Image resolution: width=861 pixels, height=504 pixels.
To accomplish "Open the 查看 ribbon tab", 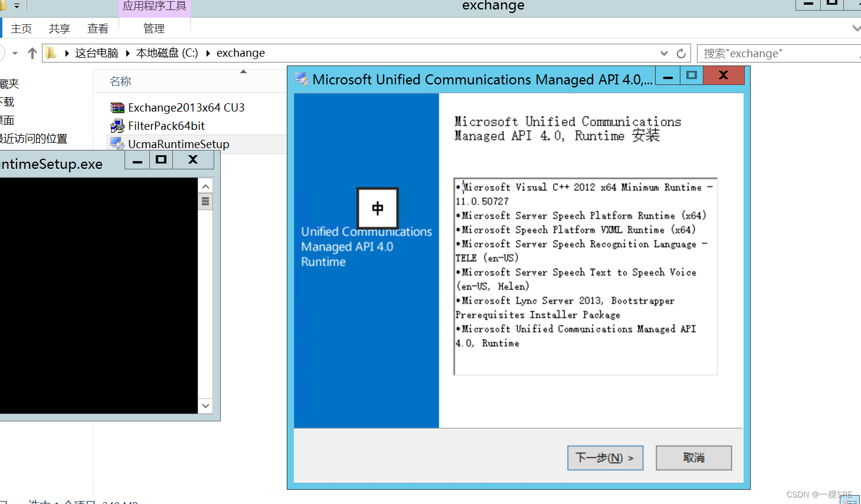I will coord(97,28).
